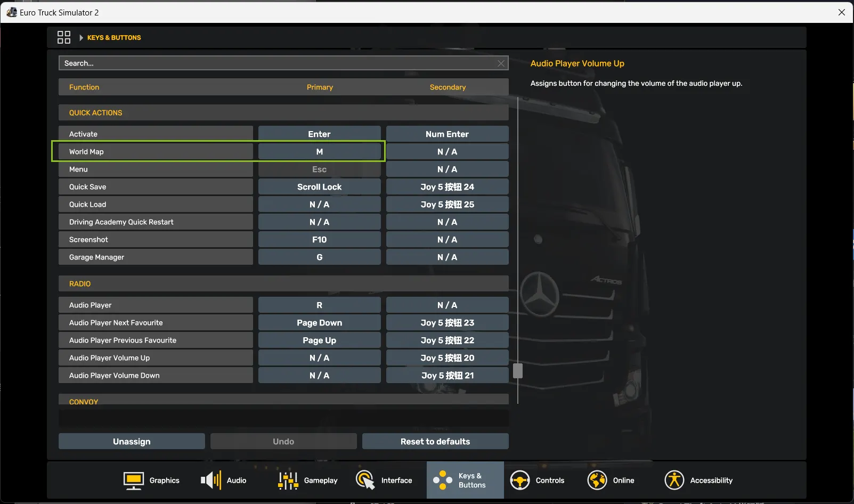Click the Euro Truck Simulator 2 title icon
Image resolution: width=854 pixels, height=504 pixels.
tap(12, 12)
